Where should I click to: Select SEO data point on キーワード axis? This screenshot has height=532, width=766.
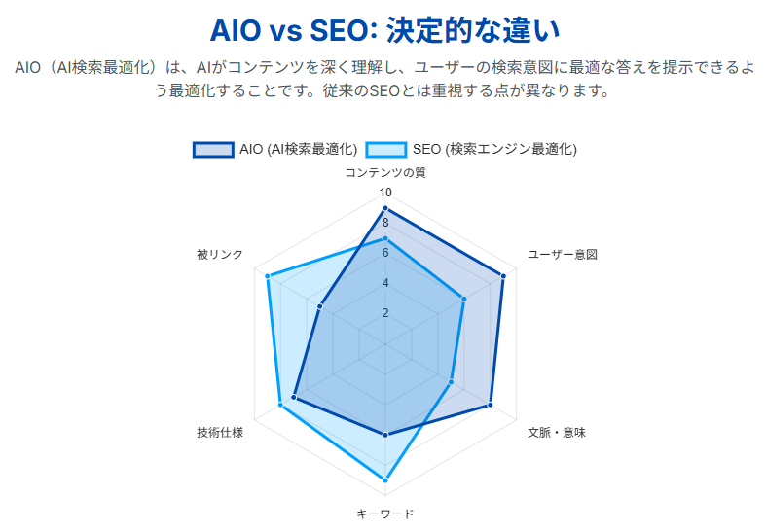[x=385, y=479]
